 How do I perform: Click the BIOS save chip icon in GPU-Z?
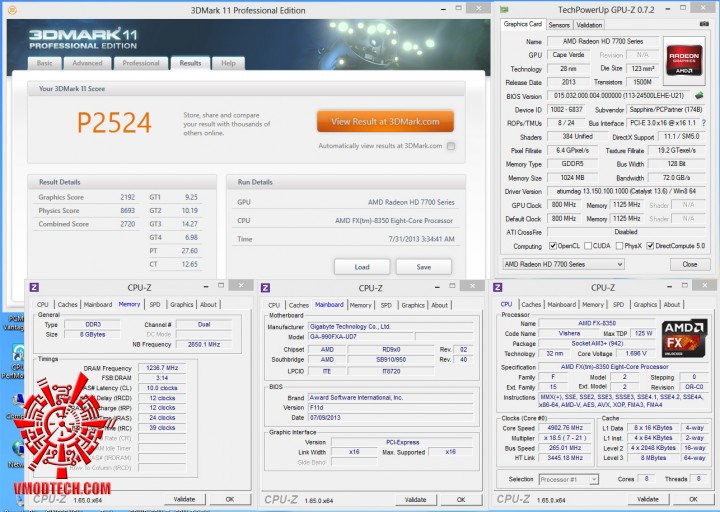tap(699, 96)
